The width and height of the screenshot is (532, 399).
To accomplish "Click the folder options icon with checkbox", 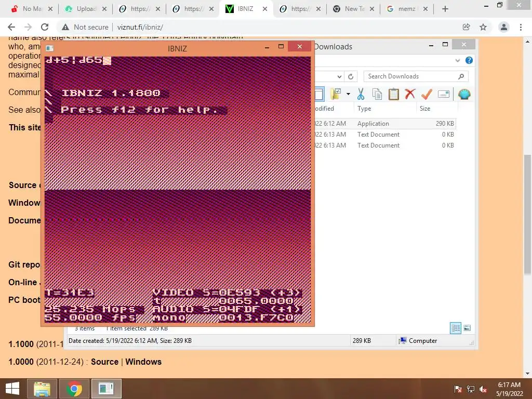I will tap(336, 94).
